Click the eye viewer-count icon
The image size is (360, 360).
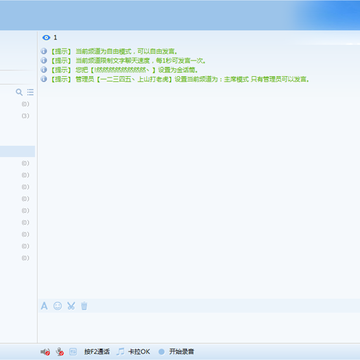coord(46,38)
